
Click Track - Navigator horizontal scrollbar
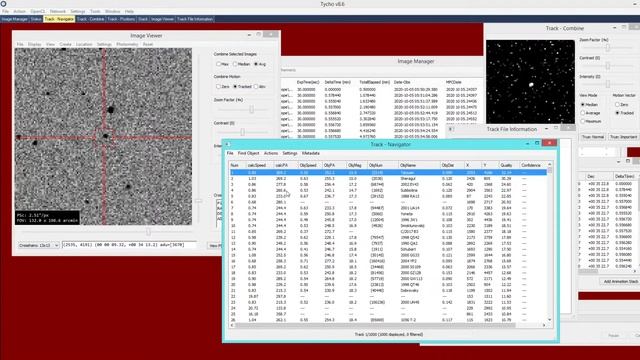click(x=376, y=325)
